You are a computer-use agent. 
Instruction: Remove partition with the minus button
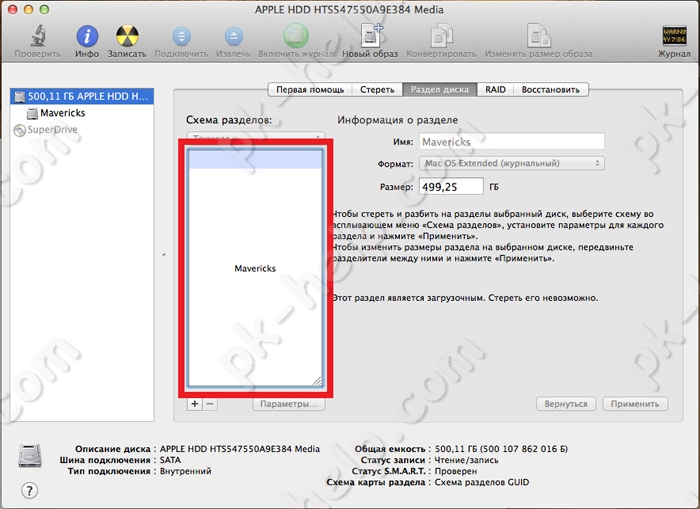point(210,404)
